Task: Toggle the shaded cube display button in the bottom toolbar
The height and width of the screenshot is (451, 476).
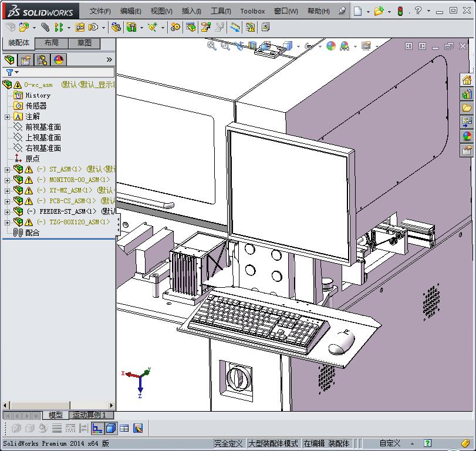Action: tap(111, 429)
